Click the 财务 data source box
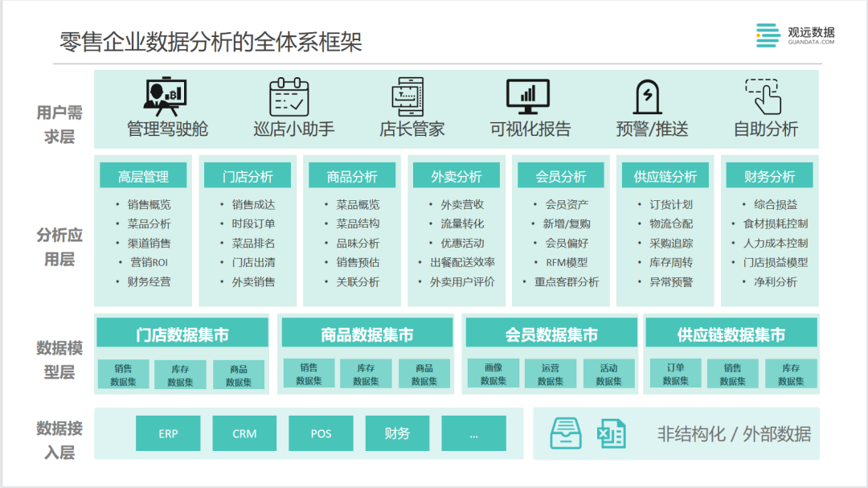The width and height of the screenshot is (868, 488). 398,433
